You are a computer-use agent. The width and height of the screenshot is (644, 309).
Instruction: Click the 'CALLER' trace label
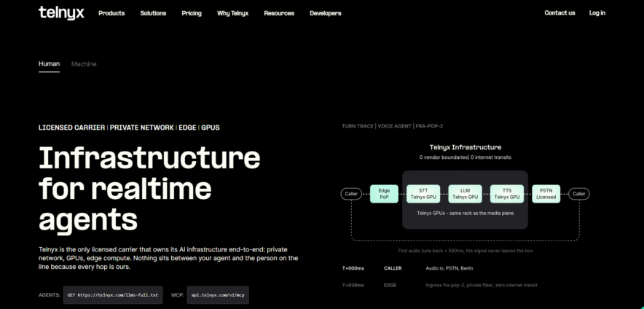(x=393, y=268)
